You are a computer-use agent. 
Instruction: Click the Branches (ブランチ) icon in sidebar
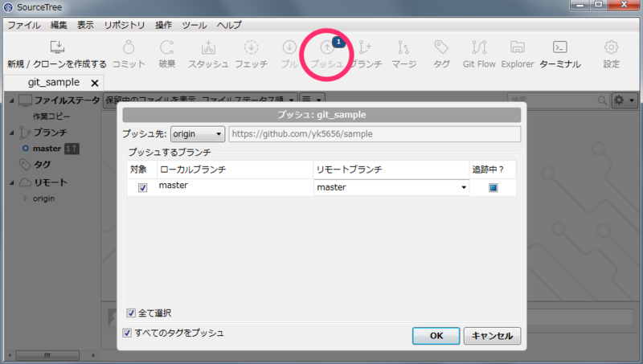coord(25,133)
